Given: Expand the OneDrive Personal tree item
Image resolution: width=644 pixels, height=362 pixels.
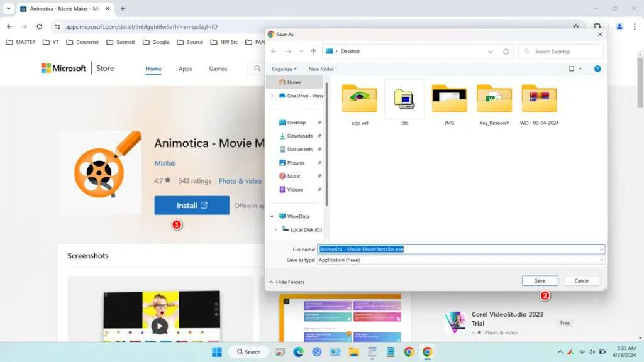Looking at the screenshot, I should (x=273, y=96).
